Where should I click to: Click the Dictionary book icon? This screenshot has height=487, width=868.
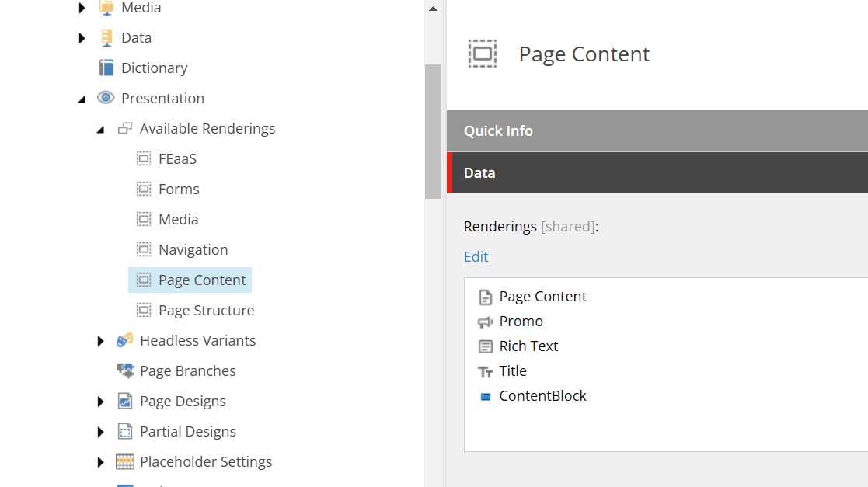click(106, 68)
